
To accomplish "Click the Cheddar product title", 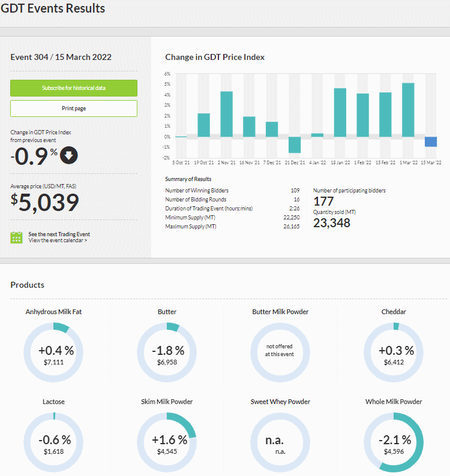I will [394, 312].
